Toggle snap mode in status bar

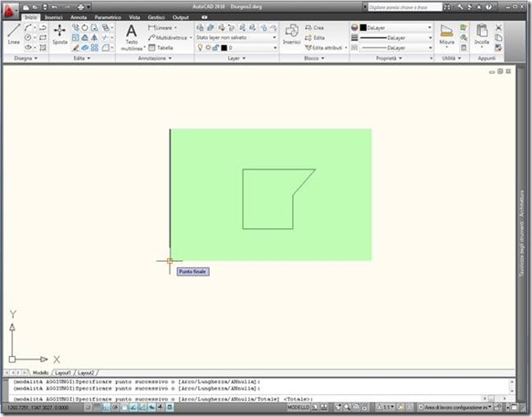pyautogui.click(x=89, y=407)
